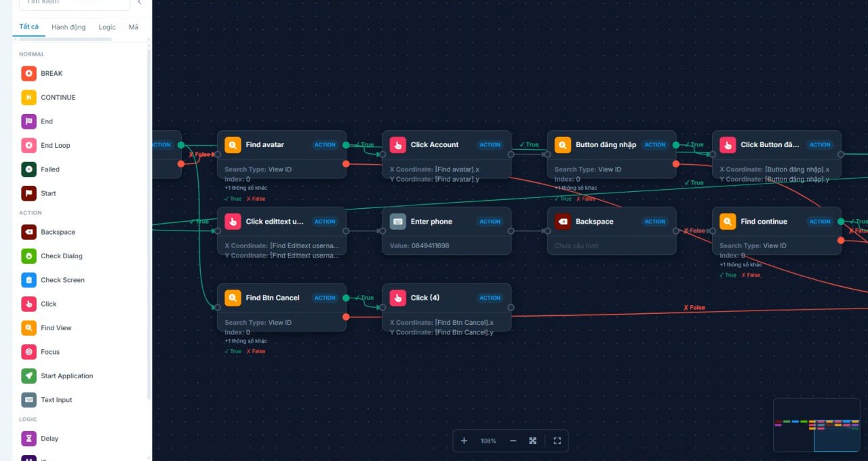Zoom out with the minus button
The image size is (868, 461).
click(x=513, y=441)
